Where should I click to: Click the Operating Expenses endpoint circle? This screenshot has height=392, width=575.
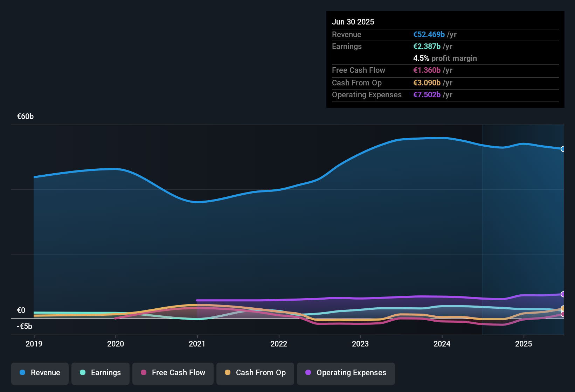click(563, 294)
